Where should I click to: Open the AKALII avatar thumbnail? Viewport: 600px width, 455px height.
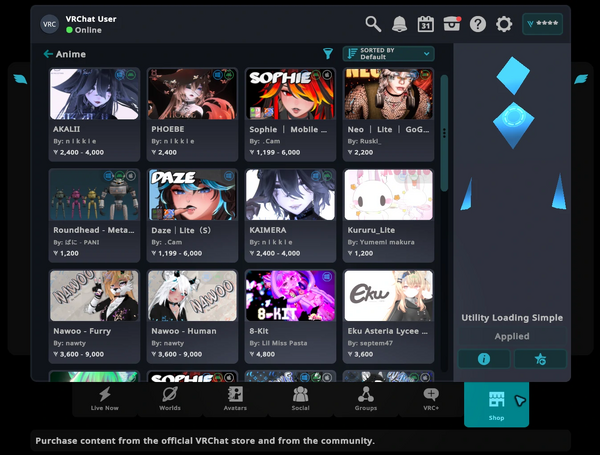[94, 94]
